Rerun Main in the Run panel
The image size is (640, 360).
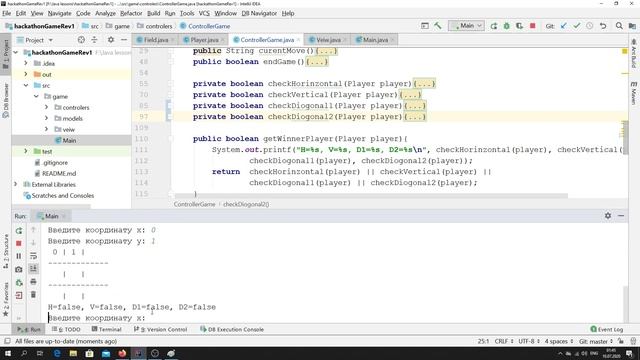[19, 231]
